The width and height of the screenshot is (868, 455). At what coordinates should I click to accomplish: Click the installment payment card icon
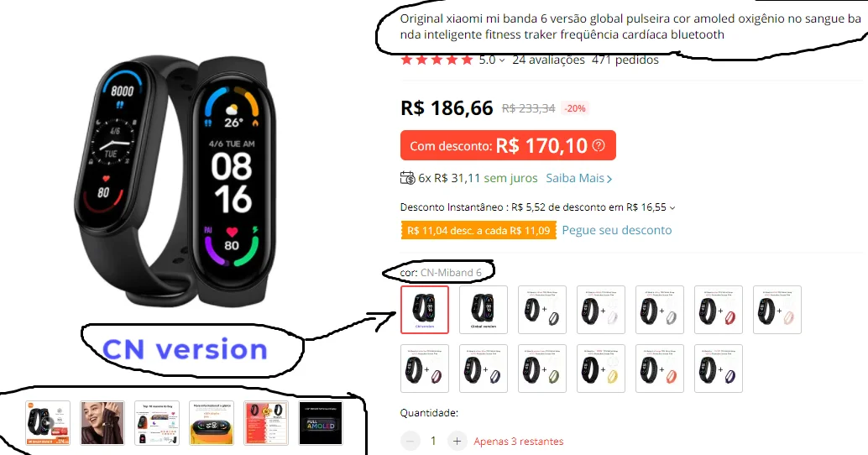[407, 178]
